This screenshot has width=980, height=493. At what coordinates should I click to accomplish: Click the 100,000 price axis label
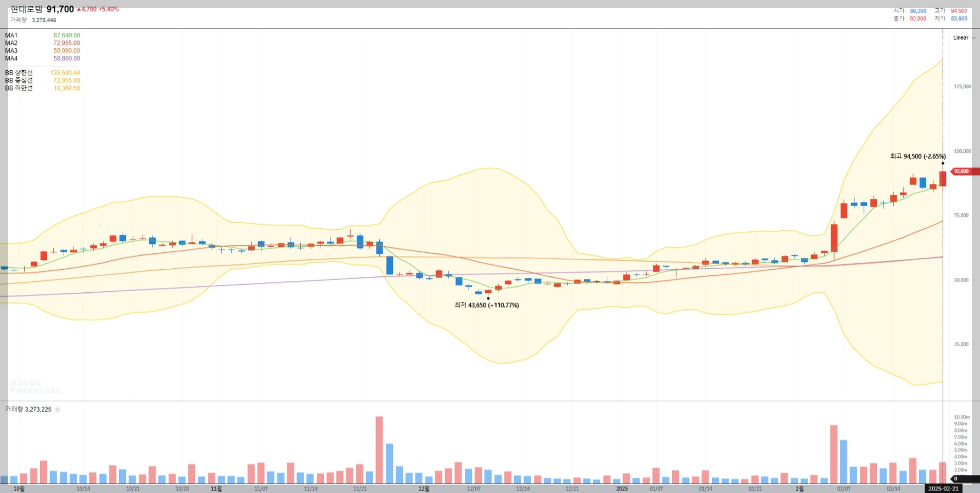tap(962, 151)
